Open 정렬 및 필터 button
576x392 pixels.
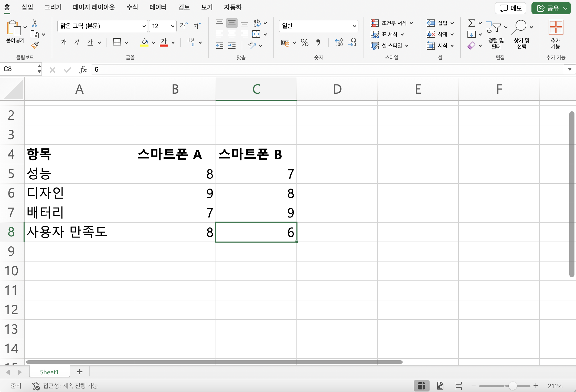496,34
